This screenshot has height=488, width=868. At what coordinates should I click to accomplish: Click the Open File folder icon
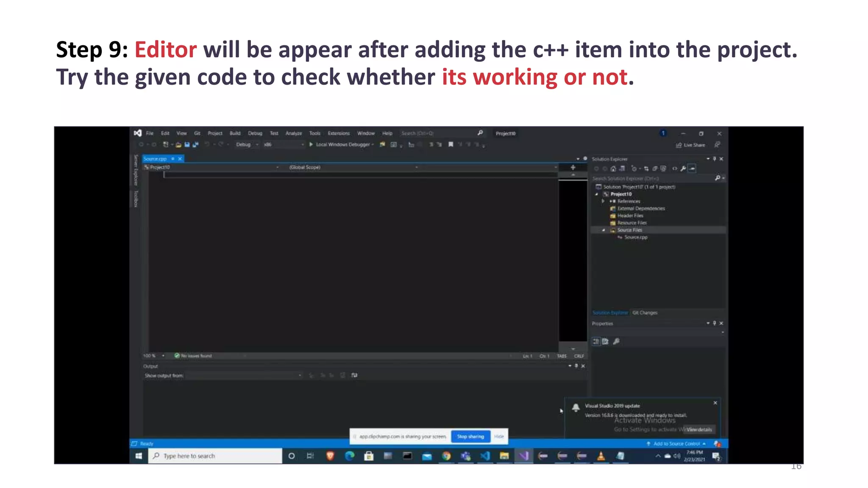point(178,145)
